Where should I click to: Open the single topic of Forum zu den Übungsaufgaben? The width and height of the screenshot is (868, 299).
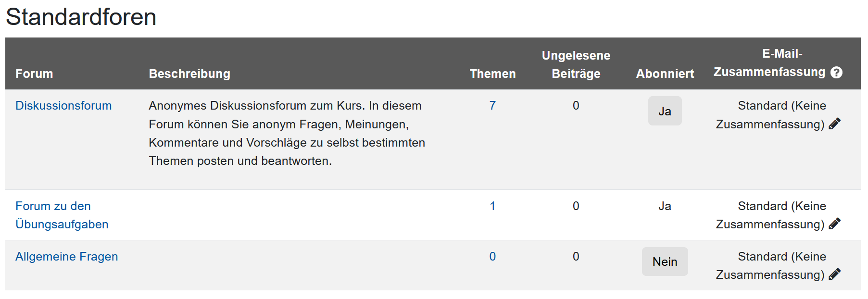493,206
